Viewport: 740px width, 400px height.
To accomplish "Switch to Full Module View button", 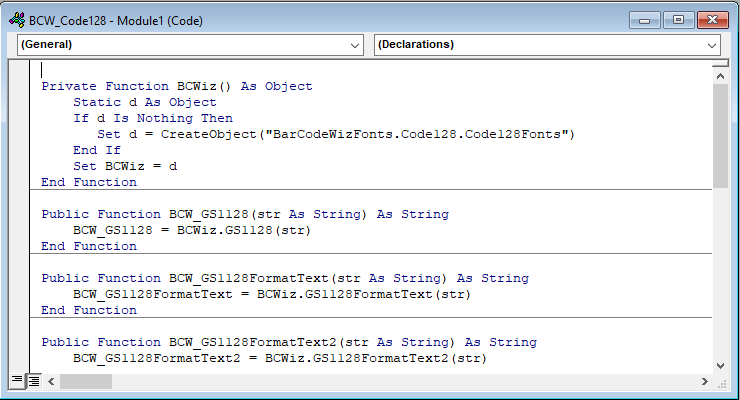I will pyautogui.click(x=34, y=381).
